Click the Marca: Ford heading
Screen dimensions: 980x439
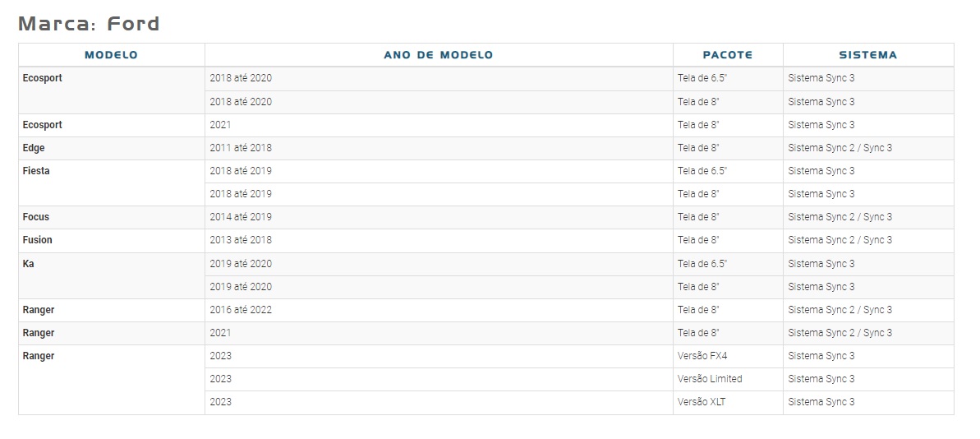[x=89, y=24]
